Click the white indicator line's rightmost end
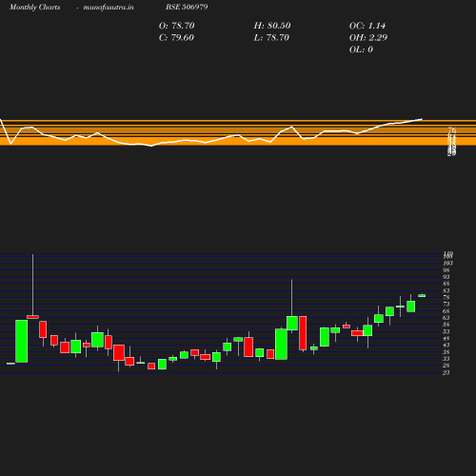The height and width of the screenshot is (476, 476). click(x=422, y=119)
